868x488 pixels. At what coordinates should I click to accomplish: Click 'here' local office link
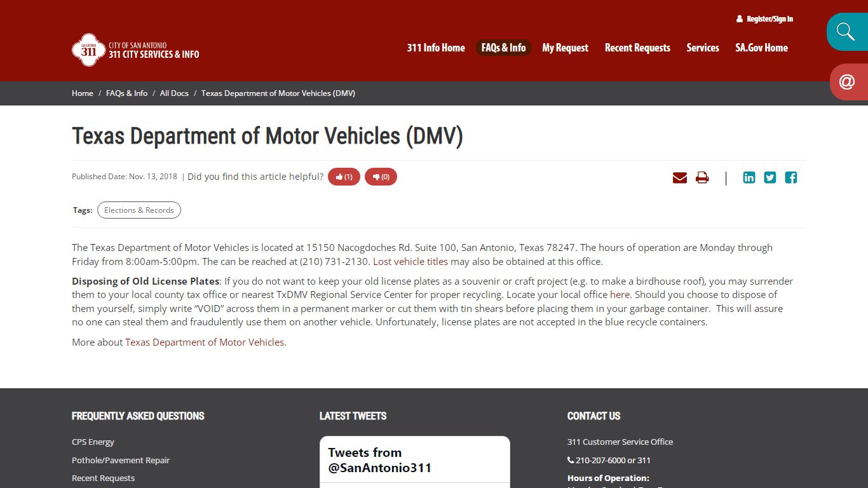620,294
